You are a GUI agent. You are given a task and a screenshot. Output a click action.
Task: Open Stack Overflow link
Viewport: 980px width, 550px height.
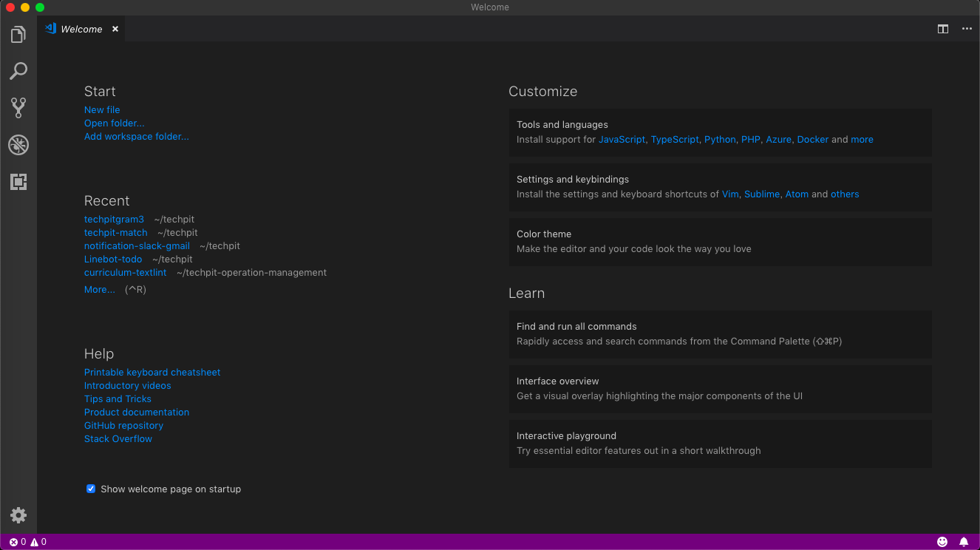118,438
